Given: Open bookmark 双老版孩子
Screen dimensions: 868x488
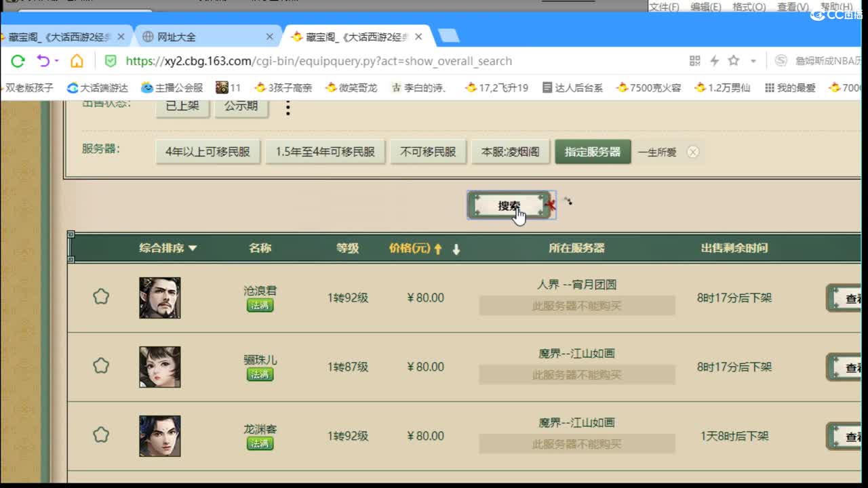Looking at the screenshot, I should (x=26, y=87).
